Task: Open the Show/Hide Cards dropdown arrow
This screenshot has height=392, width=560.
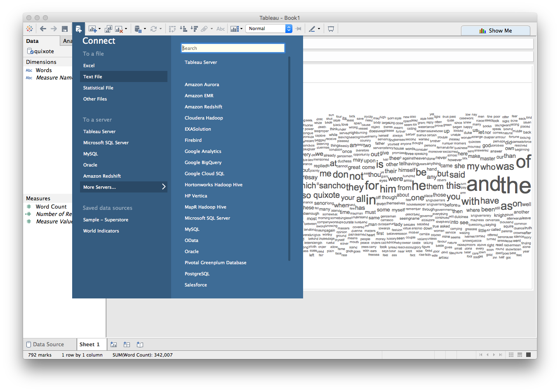Action: [x=241, y=29]
